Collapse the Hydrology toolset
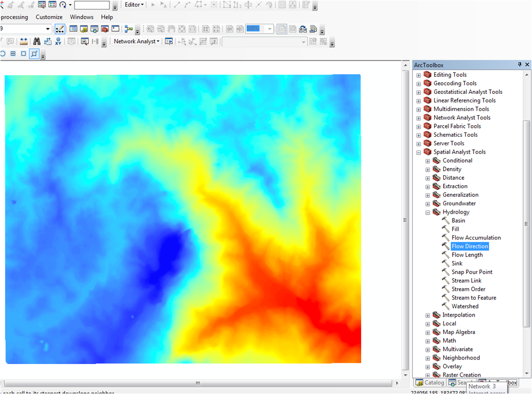This screenshot has height=394, width=532. tap(428, 212)
